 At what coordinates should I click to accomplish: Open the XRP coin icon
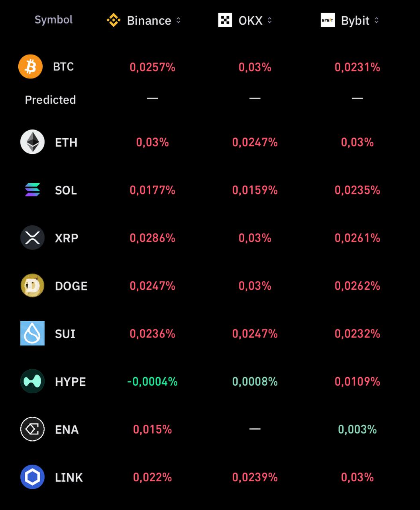[x=32, y=237]
